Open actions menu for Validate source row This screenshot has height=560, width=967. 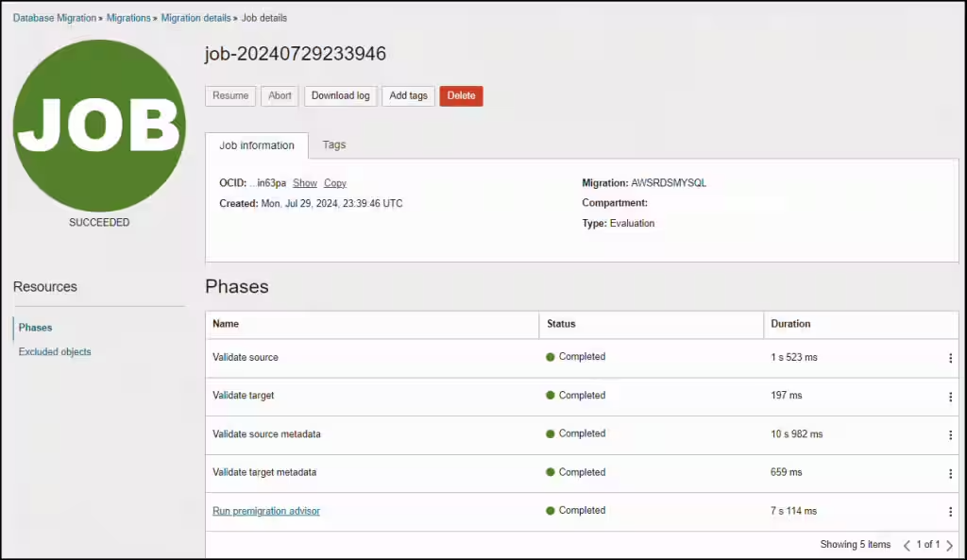coord(950,358)
